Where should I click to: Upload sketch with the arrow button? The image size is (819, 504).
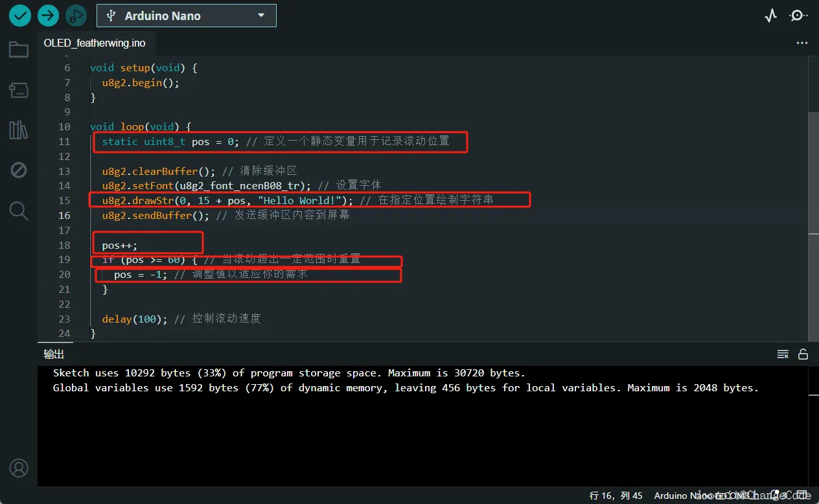pyautogui.click(x=48, y=16)
